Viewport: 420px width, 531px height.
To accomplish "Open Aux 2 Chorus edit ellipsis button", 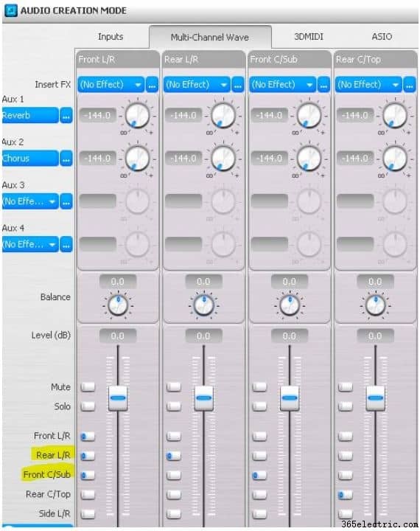I will click(x=66, y=159).
